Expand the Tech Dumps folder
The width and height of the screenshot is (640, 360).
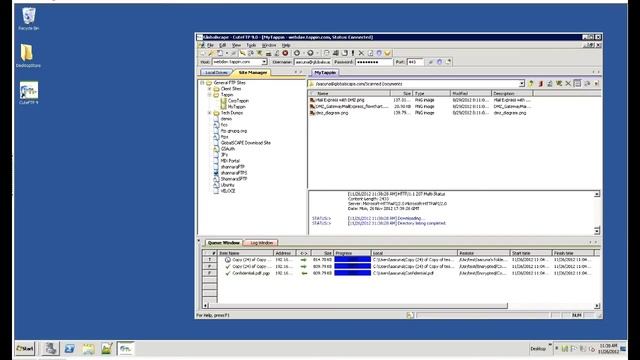coord(210,113)
